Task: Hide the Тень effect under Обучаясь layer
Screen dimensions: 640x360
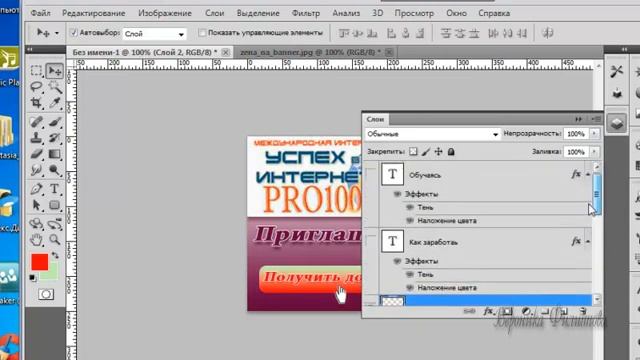Action: (410, 207)
